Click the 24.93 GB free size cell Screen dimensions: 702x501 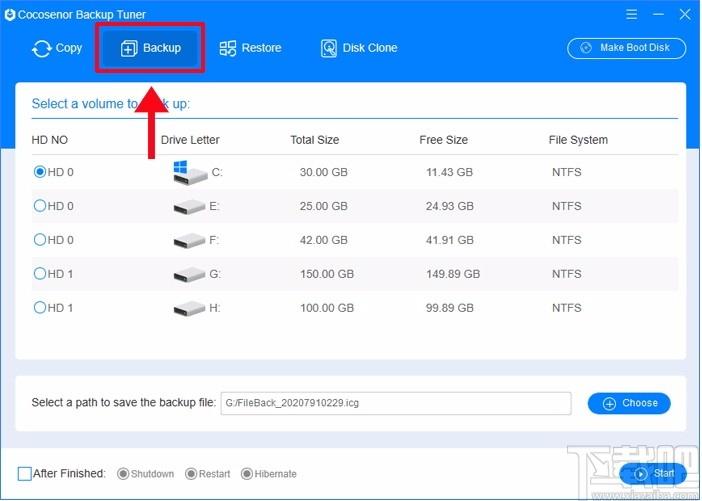click(449, 206)
